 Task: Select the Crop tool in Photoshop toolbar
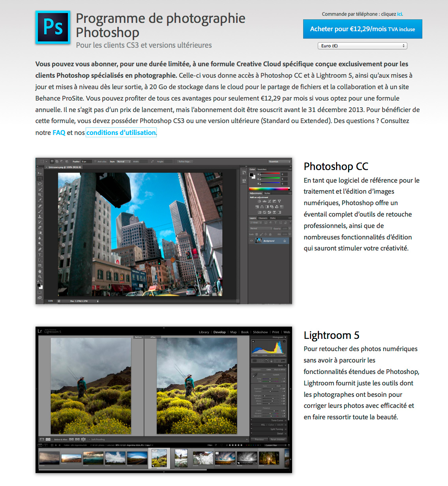click(40, 194)
